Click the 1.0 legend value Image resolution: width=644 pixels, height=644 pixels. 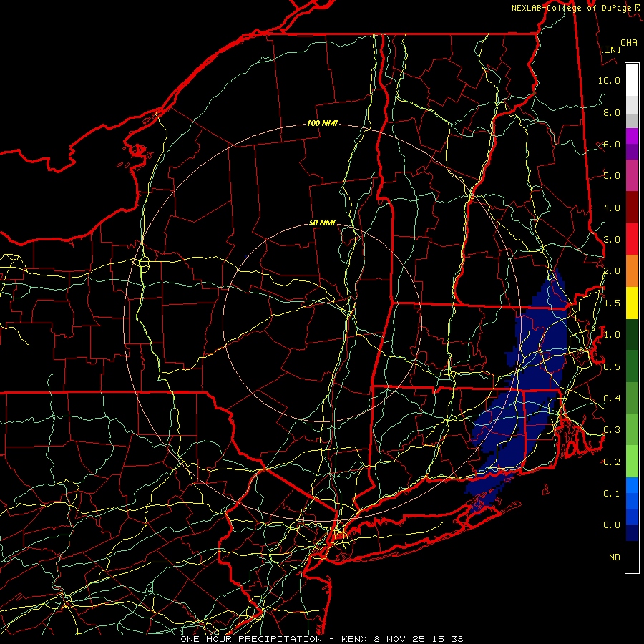click(612, 335)
